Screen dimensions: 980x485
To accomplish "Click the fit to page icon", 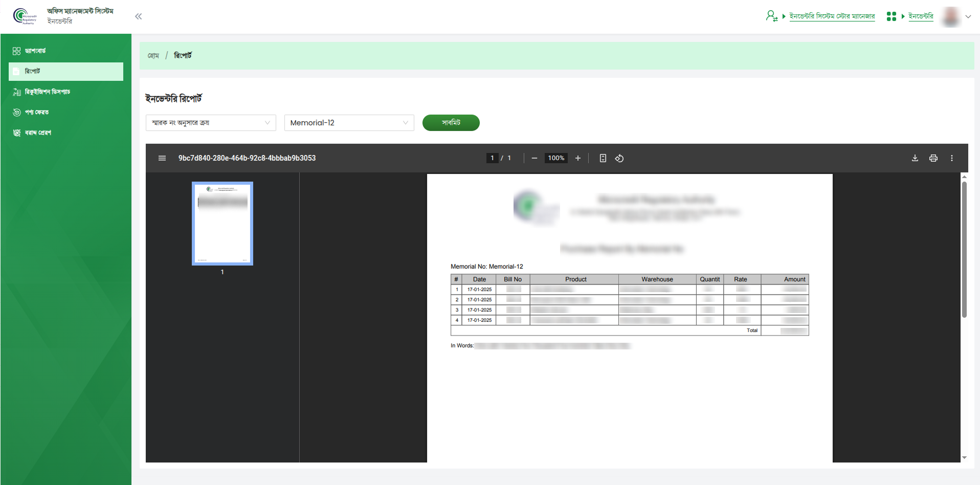I will click(603, 158).
